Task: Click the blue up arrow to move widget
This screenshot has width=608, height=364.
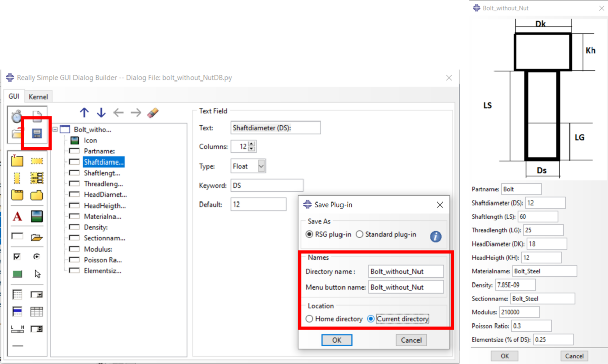Action: point(84,112)
